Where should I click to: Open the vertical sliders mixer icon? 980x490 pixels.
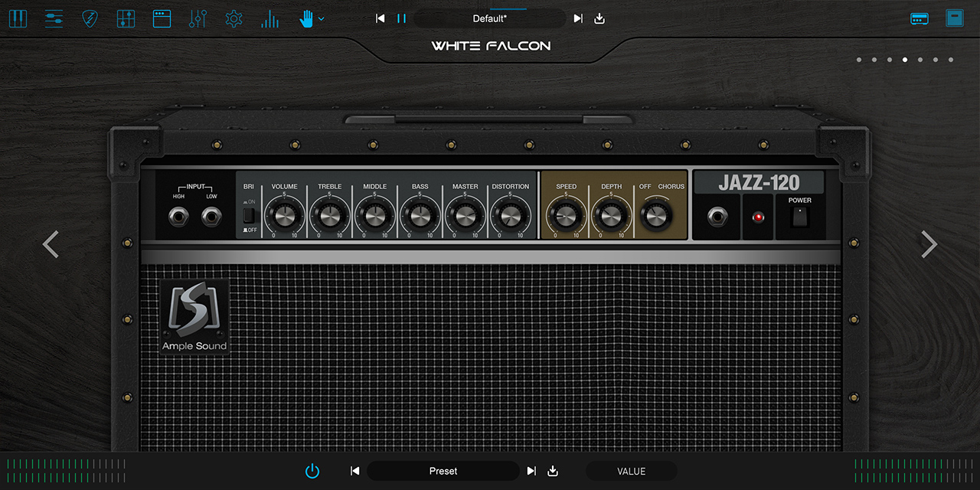(x=198, y=18)
